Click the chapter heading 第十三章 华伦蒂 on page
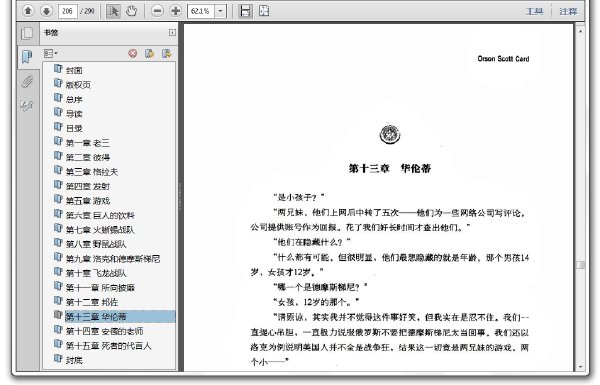The height and width of the screenshot is (385, 600). pyautogui.click(x=390, y=168)
